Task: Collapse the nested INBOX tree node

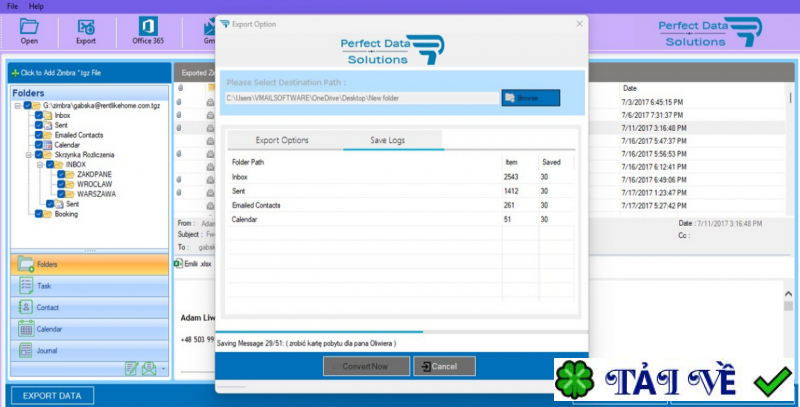Action: tap(40, 165)
